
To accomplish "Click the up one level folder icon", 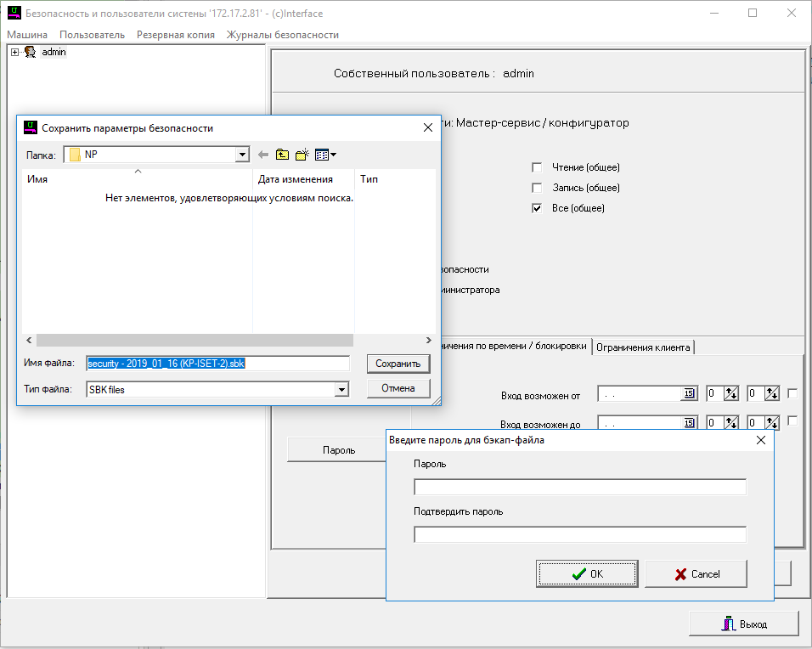I will [x=282, y=155].
